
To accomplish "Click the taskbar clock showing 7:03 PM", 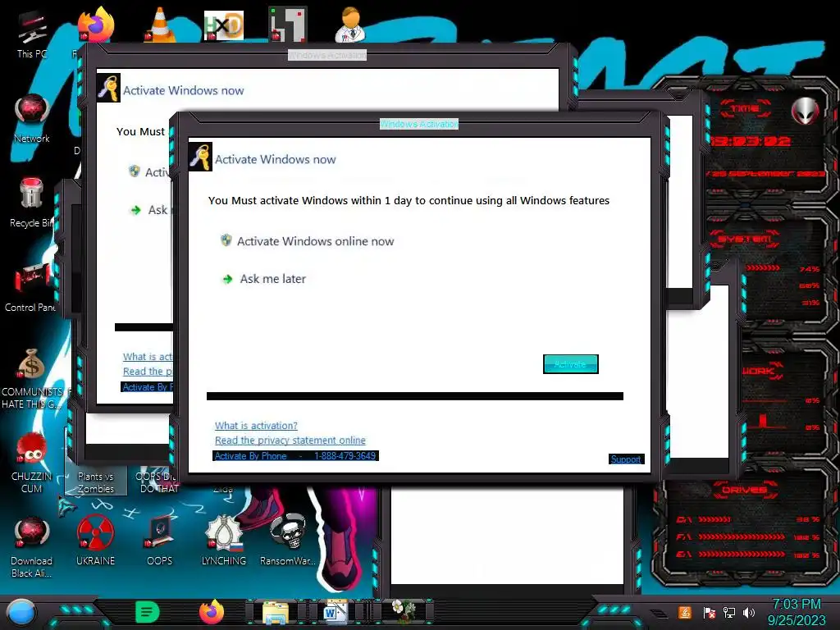I will 797,612.
